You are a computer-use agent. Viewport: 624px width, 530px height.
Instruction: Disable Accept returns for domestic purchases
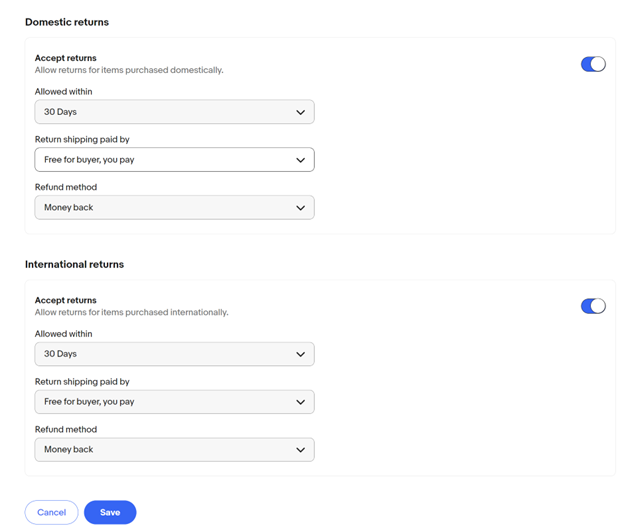593,64
